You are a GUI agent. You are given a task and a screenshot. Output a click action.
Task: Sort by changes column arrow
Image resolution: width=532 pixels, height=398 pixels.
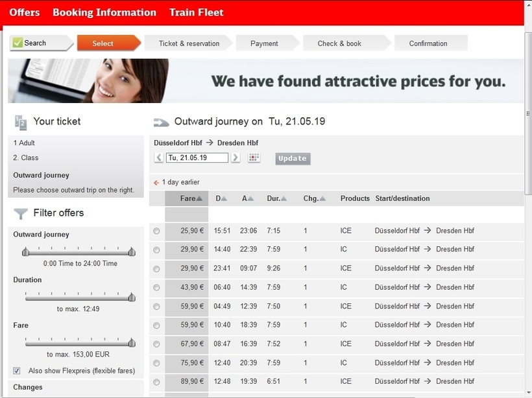[x=322, y=198]
